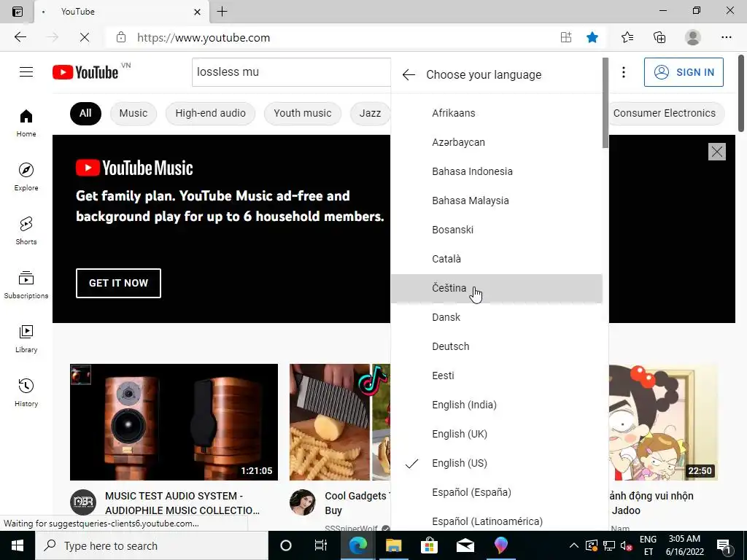The height and width of the screenshot is (560, 747).
Task: Close the YouTube tab
Action: [197, 12]
